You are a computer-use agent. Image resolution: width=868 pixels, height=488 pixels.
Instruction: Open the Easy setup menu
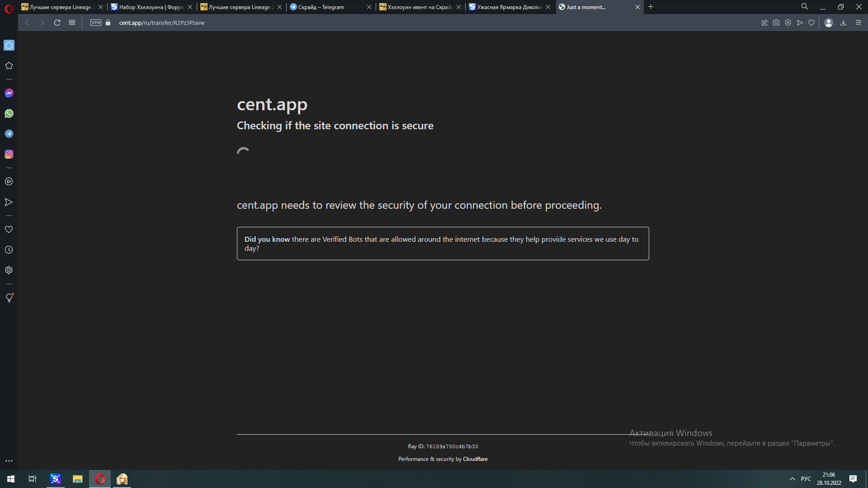(x=859, y=23)
